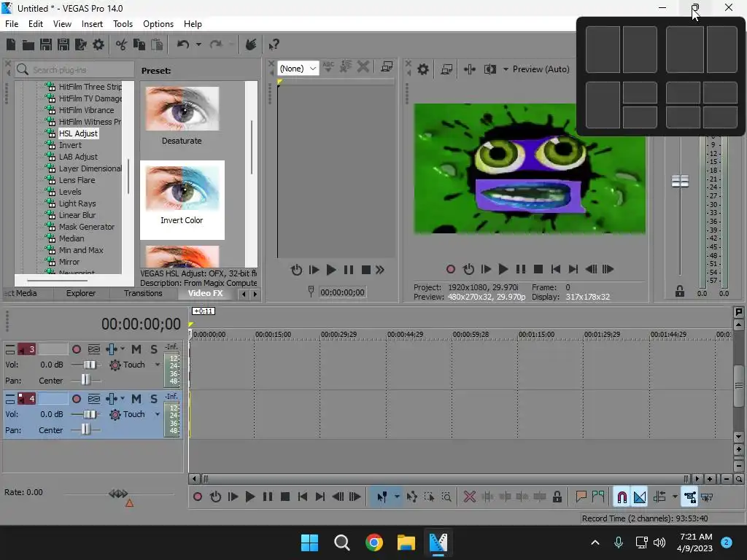Adjust master volume fader in mixer
The image size is (747, 560).
680,181
